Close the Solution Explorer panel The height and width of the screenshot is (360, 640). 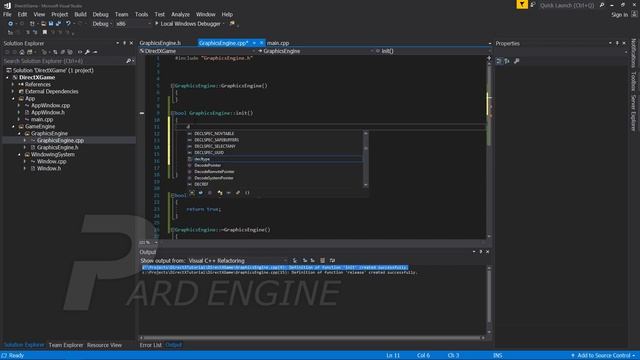131,43
